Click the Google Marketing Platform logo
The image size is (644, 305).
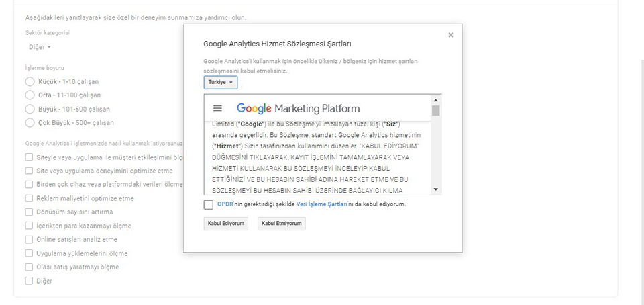[298, 109]
